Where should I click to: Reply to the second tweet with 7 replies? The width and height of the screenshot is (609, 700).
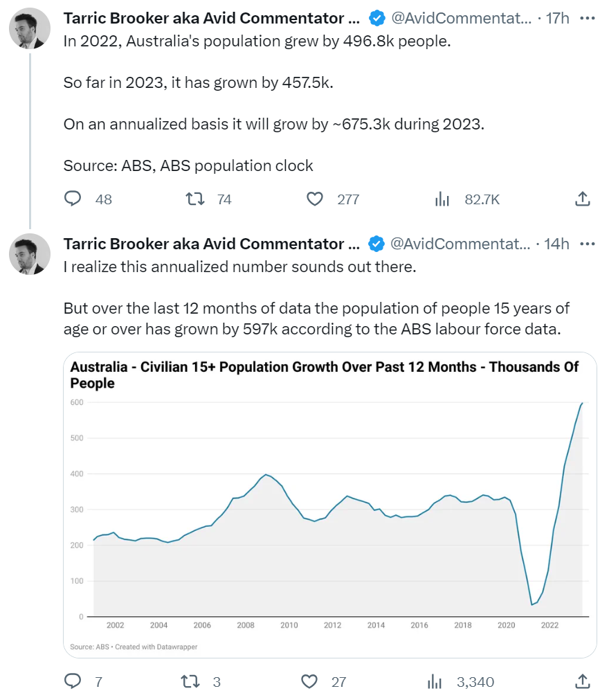73,682
